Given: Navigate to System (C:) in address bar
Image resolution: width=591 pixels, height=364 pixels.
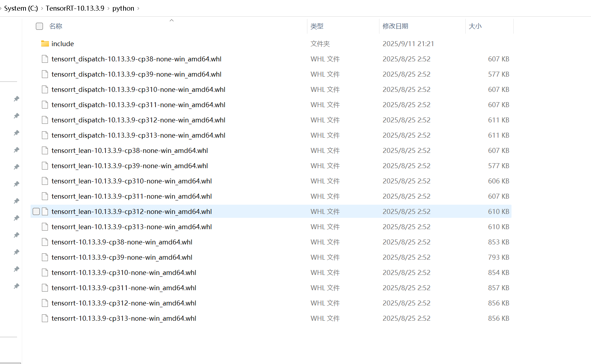Looking at the screenshot, I should (x=21, y=8).
